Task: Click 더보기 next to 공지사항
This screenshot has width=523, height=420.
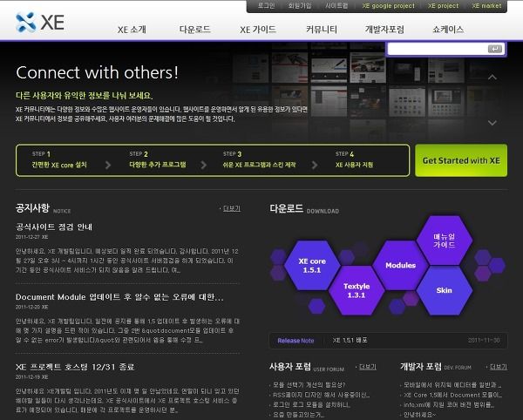Action: click(x=232, y=208)
